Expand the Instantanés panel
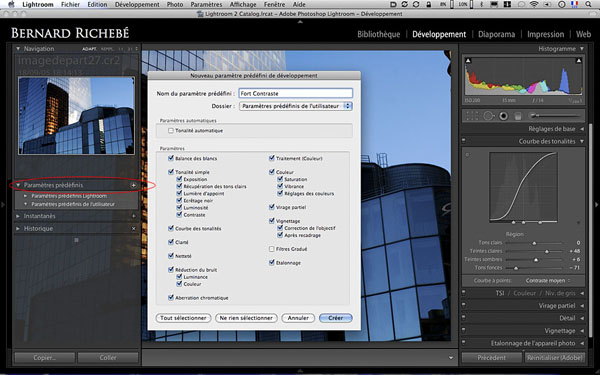The width and height of the screenshot is (600, 375). point(18,216)
